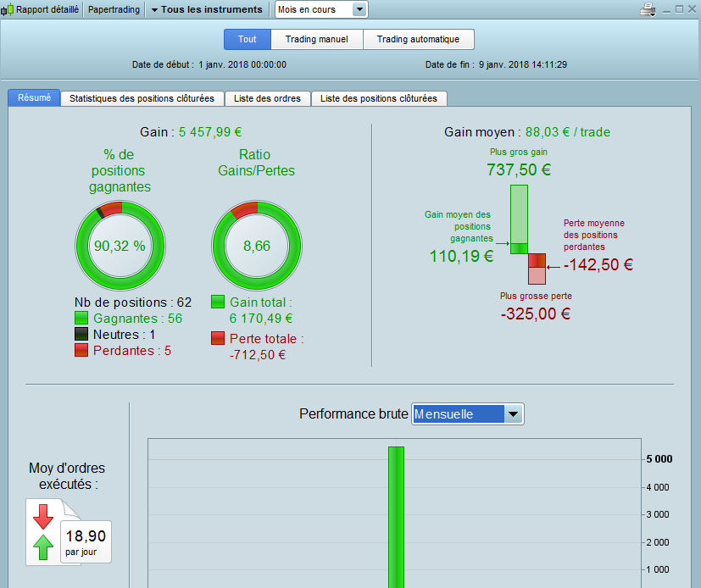Click the 88,03 € / trade value
The image size is (701, 588).
(x=568, y=132)
